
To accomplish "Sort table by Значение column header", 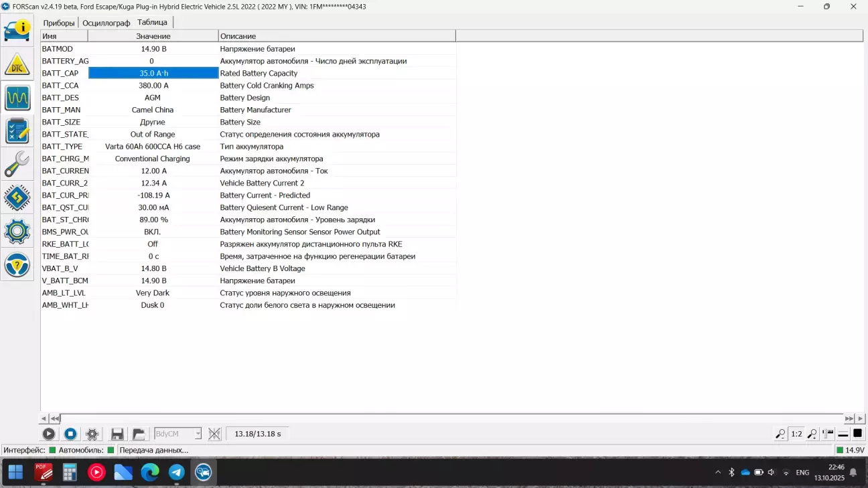I will [153, 36].
